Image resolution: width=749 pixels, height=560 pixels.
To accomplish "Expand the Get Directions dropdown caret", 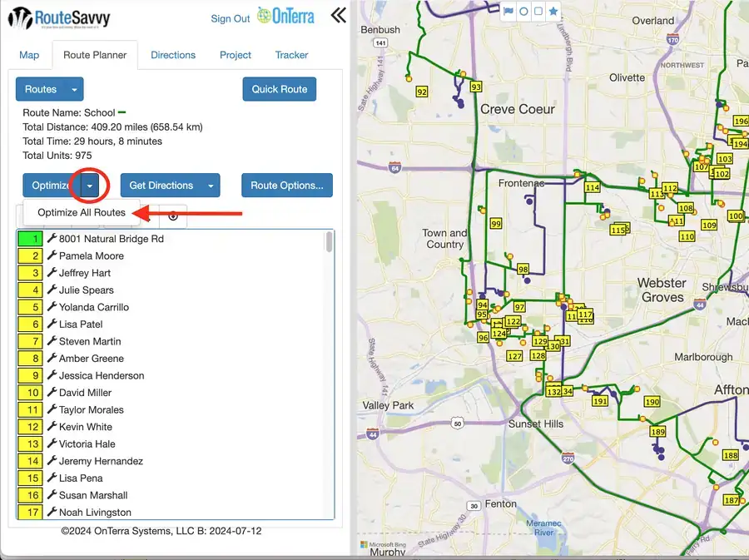I will coord(211,186).
